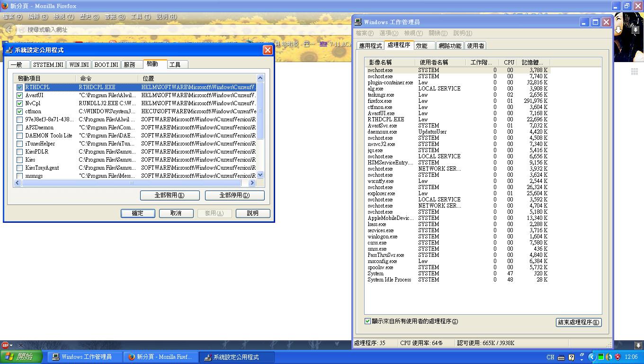Click the Firefox back arrow button
Screen dimensions: 644x364
click(9, 29)
